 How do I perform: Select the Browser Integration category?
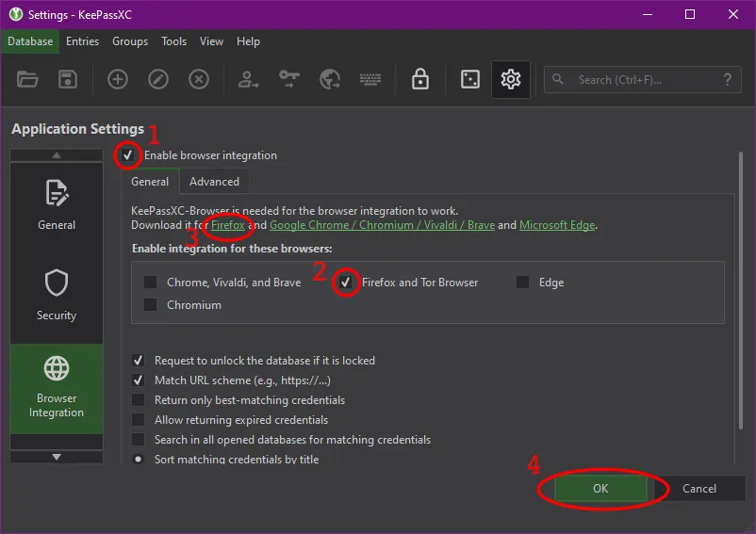tap(57, 389)
